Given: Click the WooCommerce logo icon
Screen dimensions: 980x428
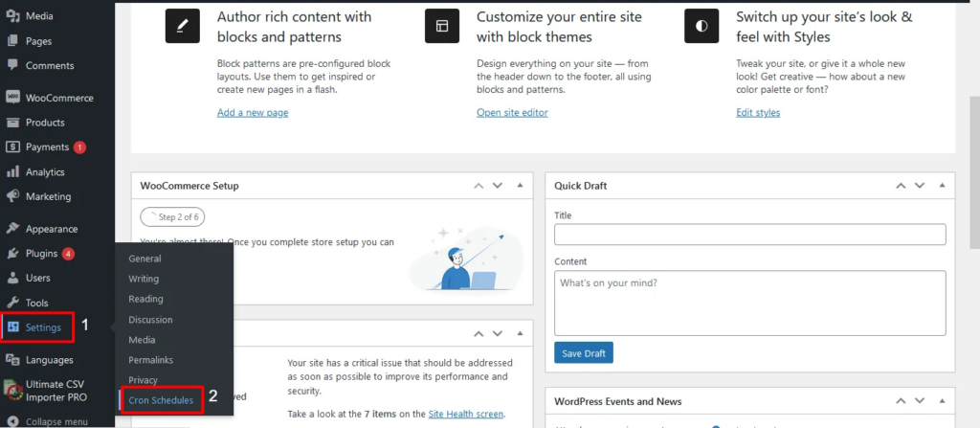Looking at the screenshot, I should pos(12,98).
